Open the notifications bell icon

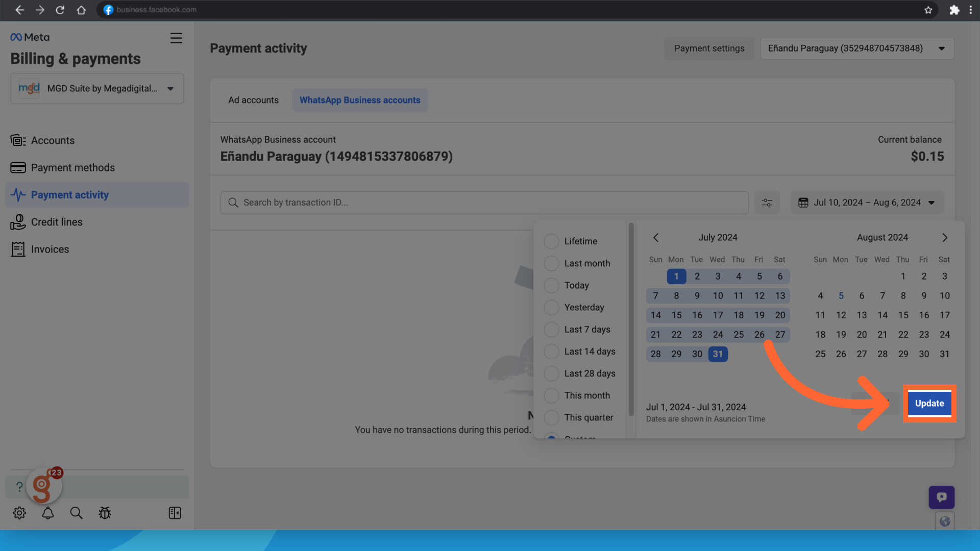[x=48, y=513]
